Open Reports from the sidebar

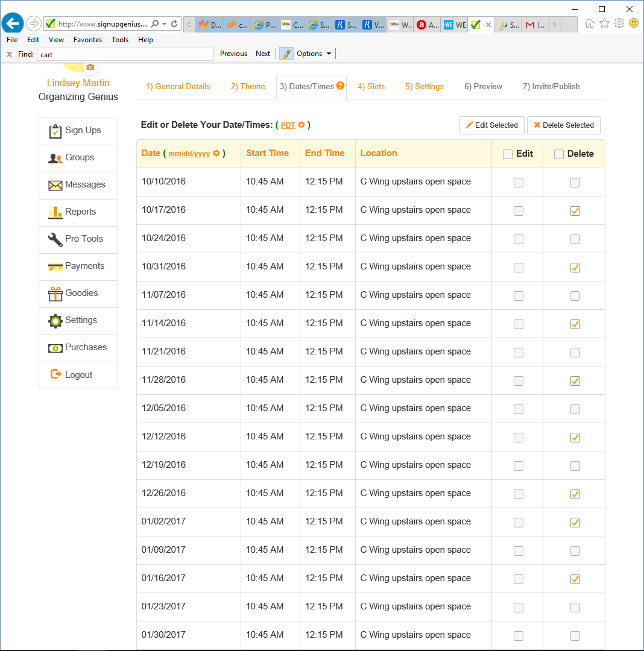click(78, 212)
